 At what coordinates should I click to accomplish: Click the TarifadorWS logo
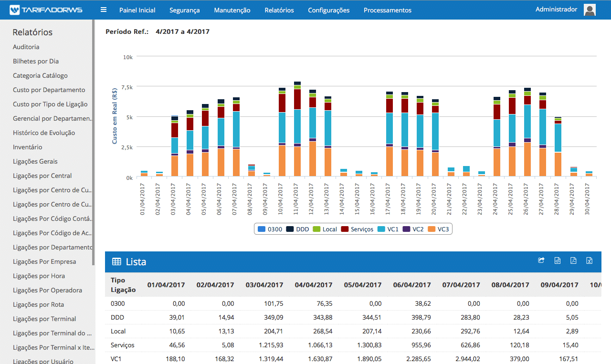46,10
